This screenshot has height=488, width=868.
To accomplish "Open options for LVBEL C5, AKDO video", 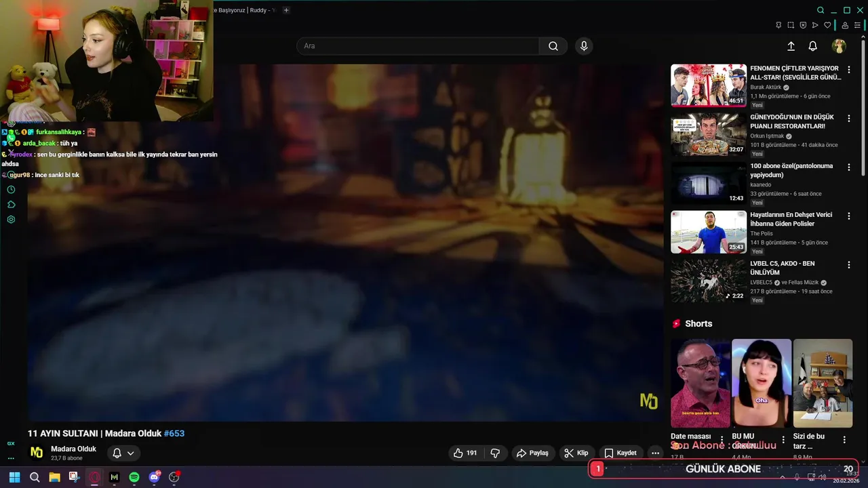I will [x=848, y=264].
